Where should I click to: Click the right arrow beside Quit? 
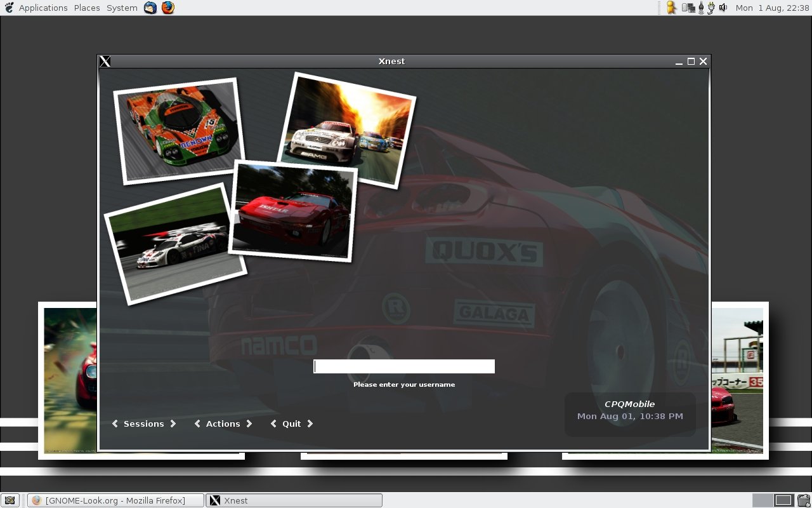(310, 424)
